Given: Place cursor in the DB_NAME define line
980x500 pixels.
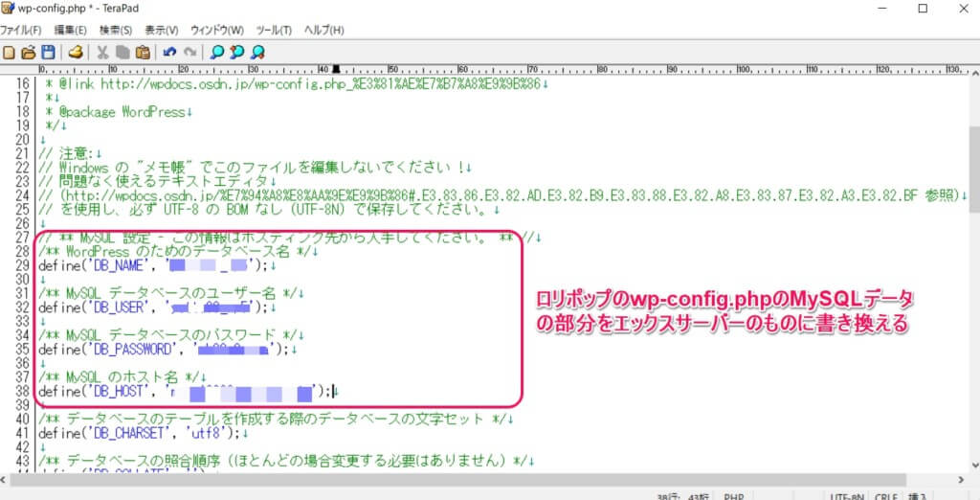Looking at the screenshot, I should 157,265.
